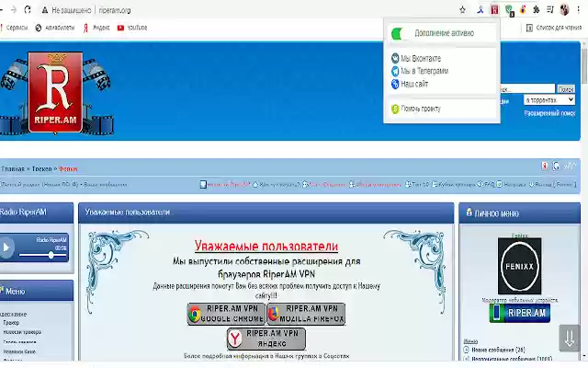
Task: Open the red RiperAM extension icon
Action: (x=494, y=10)
